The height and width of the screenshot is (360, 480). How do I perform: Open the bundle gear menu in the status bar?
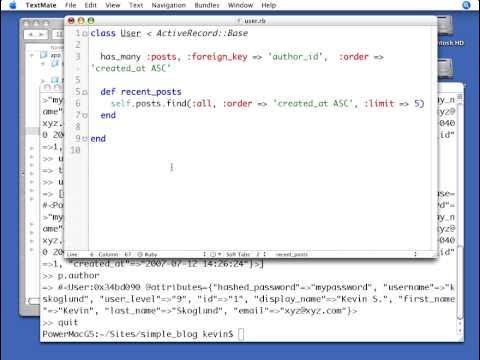[x=215, y=254]
